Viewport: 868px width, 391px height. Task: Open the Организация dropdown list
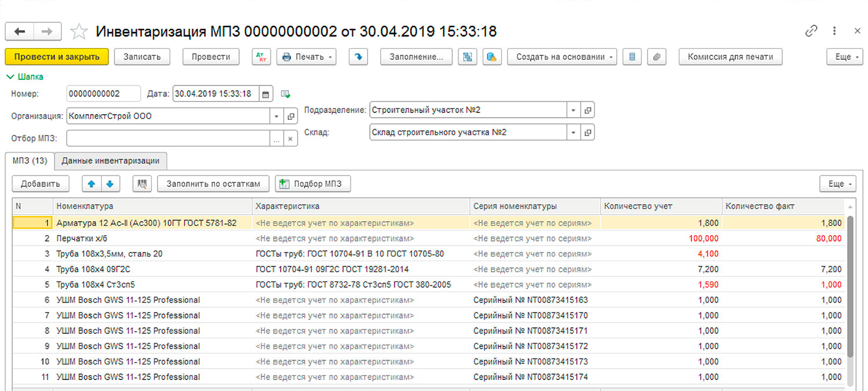click(277, 116)
